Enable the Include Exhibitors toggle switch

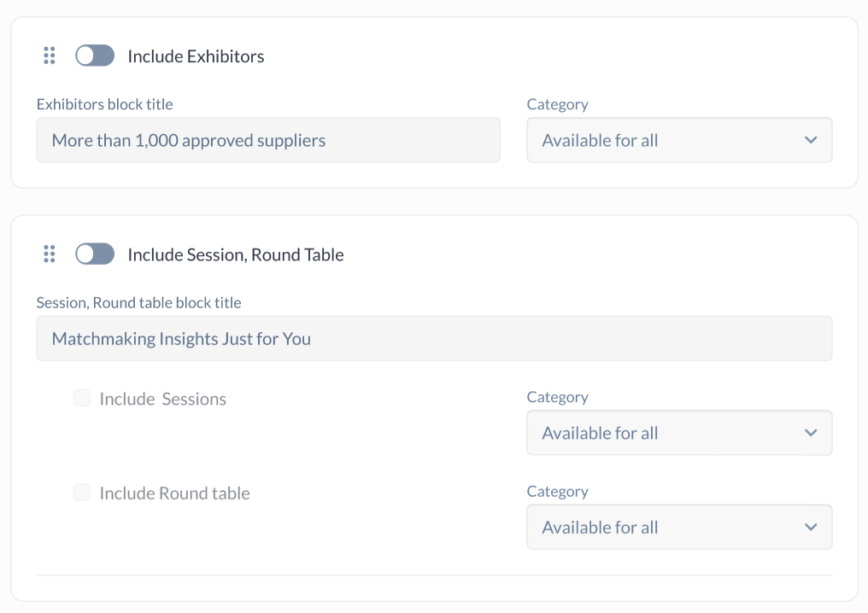[95, 56]
